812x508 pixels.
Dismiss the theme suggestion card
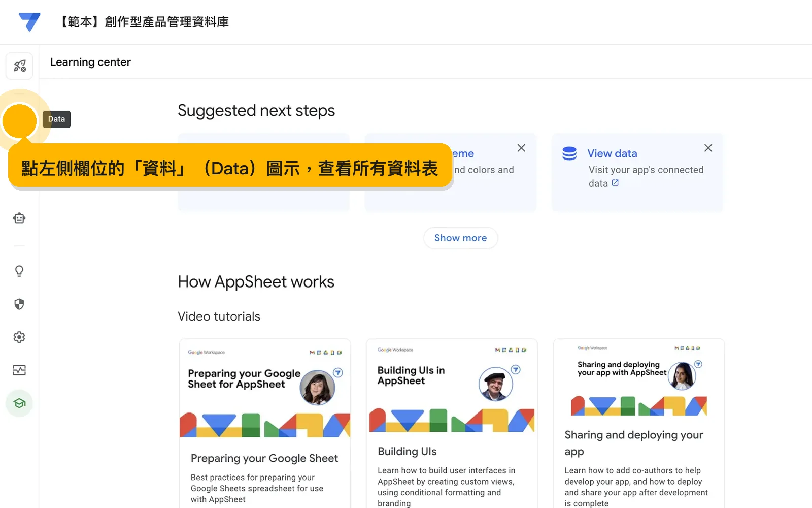(521, 148)
